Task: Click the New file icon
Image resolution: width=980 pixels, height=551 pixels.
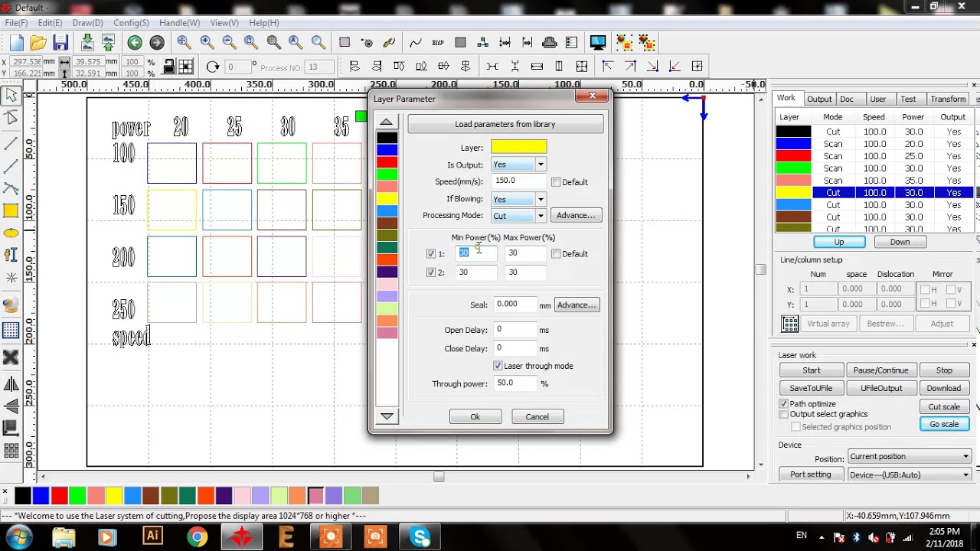Action: pos(17,43)
